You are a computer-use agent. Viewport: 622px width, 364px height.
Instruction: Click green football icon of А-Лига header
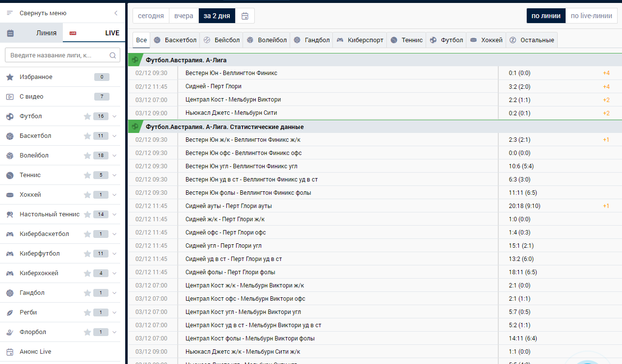point(135,60)
